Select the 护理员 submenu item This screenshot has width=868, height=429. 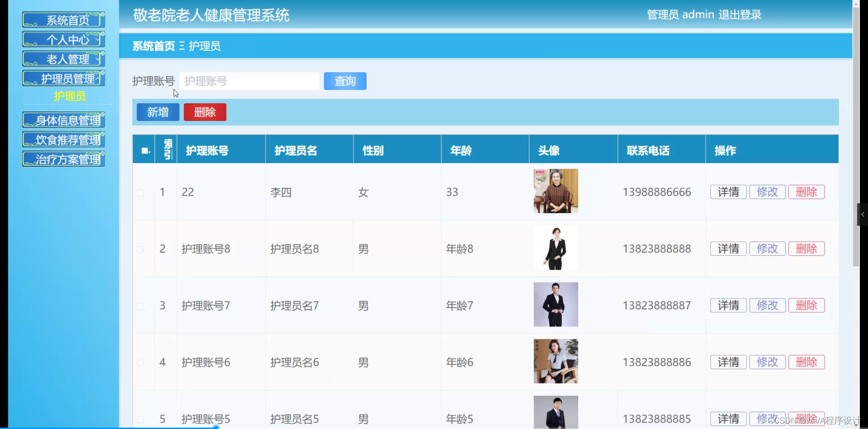70,96
